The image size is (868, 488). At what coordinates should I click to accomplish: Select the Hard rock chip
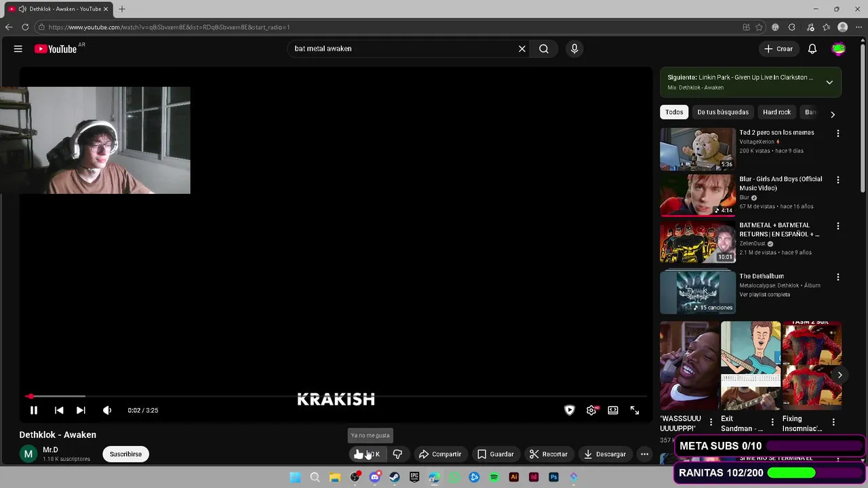776,112
